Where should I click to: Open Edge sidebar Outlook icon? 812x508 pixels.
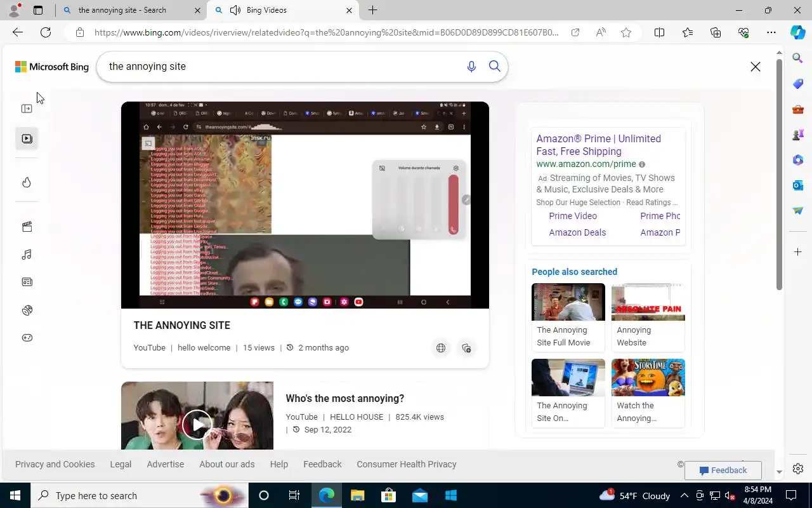pos(798,185)
